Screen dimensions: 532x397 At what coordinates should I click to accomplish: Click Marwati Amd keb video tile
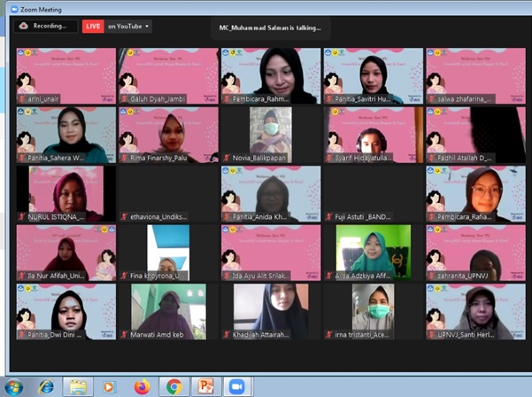[168, 311]
